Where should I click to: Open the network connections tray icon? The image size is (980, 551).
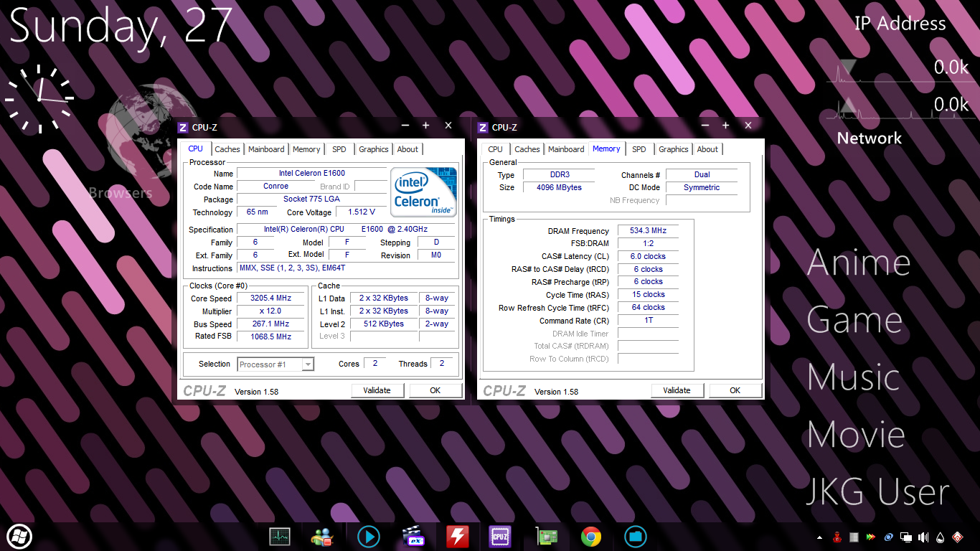tap(906, 537)
